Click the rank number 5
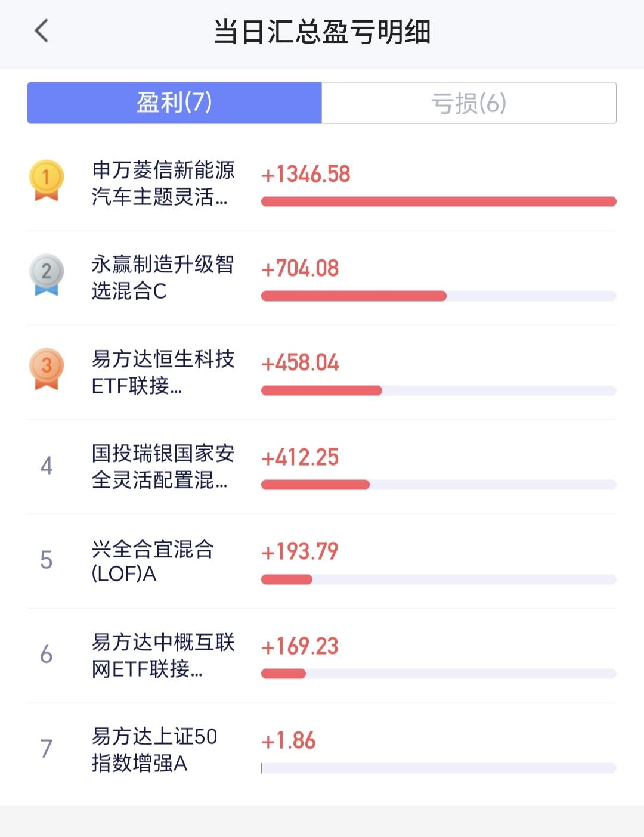The height and width of the screenshot is (837, 644). click(x=47, y=560)
